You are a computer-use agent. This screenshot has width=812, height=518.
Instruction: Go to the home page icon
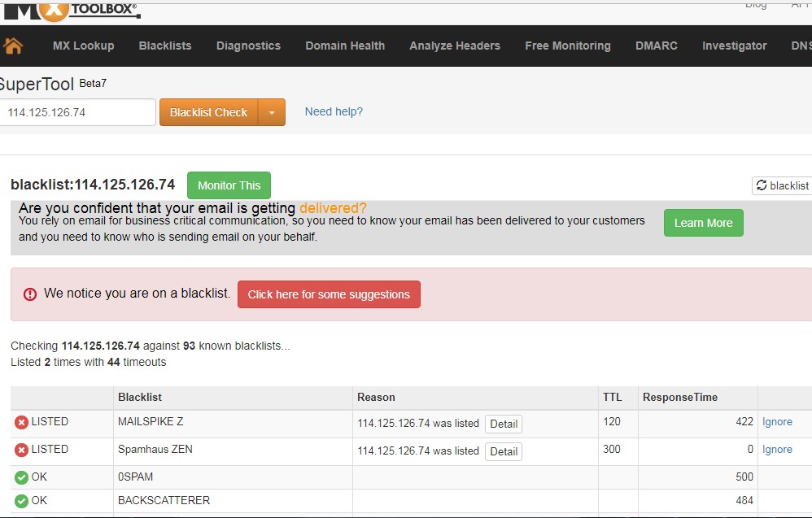[x=13, y=46]
